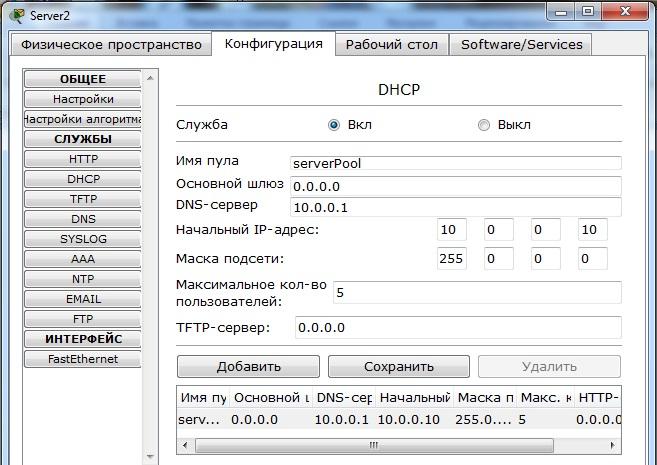Switch to Физическое пространство tab
The image size is (657, 465).
tap(111, 44)
